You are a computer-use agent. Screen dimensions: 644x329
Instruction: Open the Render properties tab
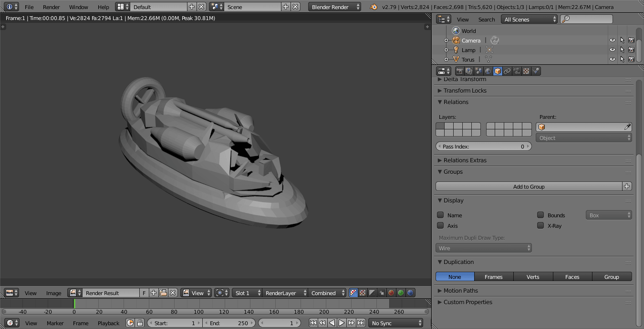[460, 71]
